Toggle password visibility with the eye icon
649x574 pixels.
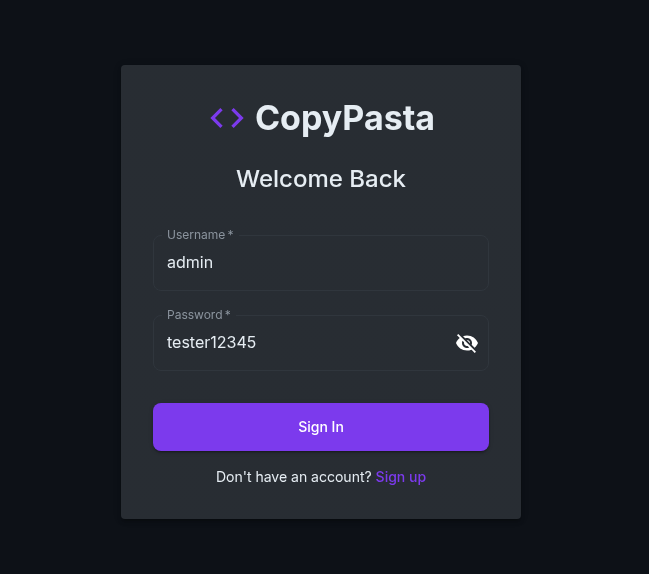click(466, 343)
